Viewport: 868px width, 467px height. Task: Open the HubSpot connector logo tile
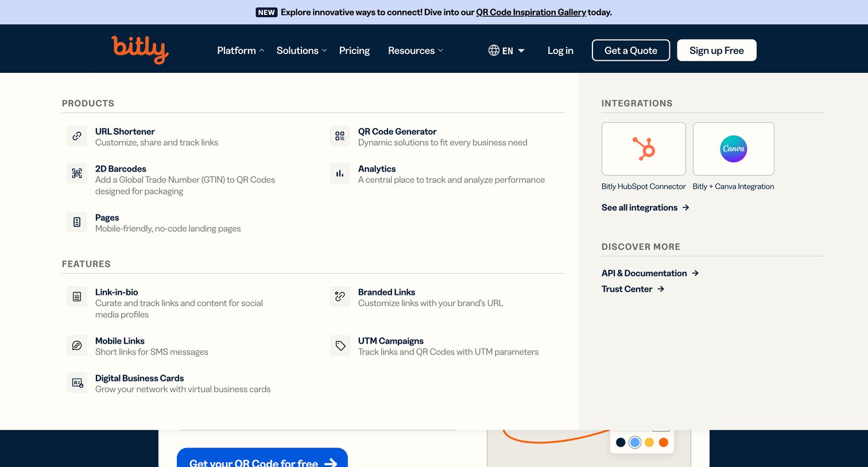point(644,149)
